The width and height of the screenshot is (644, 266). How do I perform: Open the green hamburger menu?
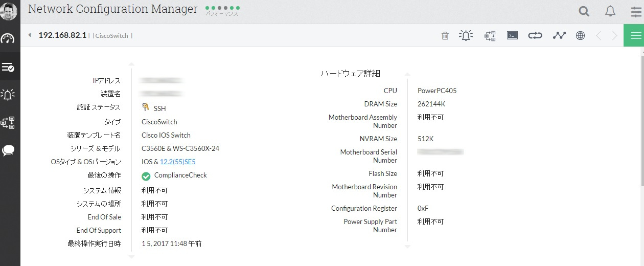coord(636,35)
